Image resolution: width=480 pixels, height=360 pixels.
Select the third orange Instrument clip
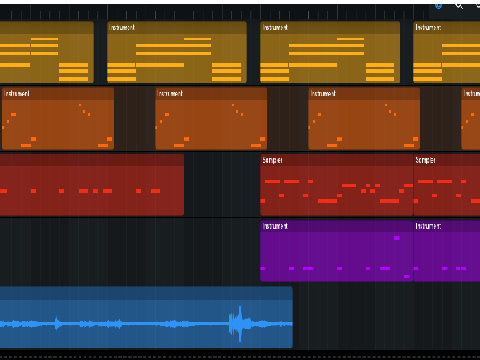pyautogui.click(x=364, y=119)
